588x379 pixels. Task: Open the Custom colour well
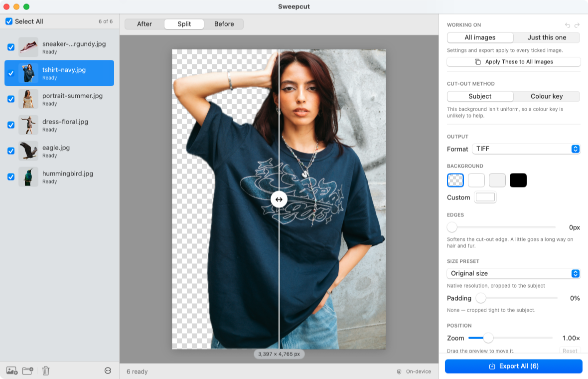click(485, 197)
